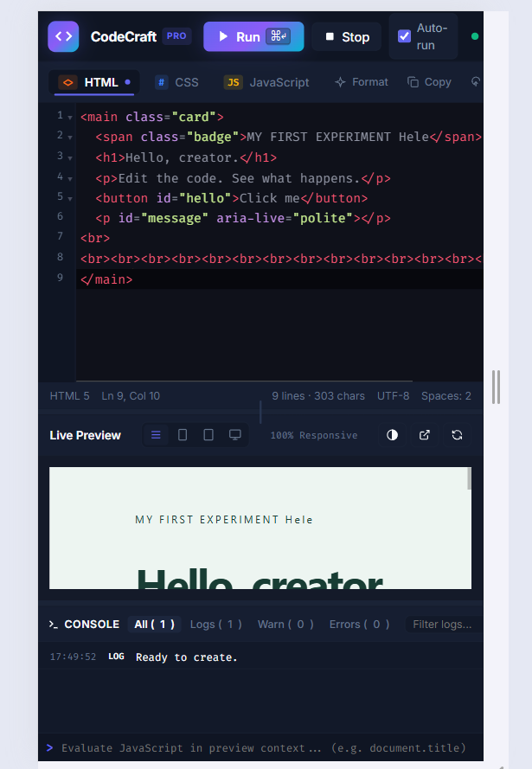The width and height of the screenshot is (532, 769).
Task: Click the CONSOLE terminal icon
Action: tap(54, 625)
